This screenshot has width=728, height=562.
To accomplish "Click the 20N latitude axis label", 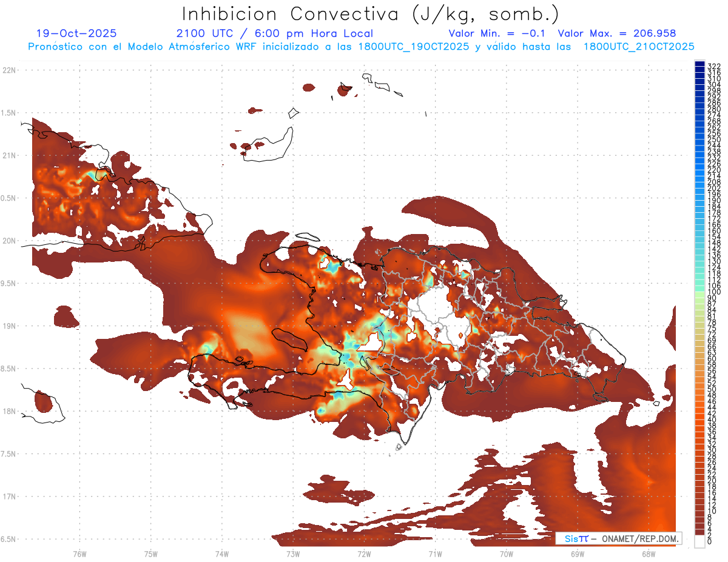I will pyautogui.click(x=9, y=241).
